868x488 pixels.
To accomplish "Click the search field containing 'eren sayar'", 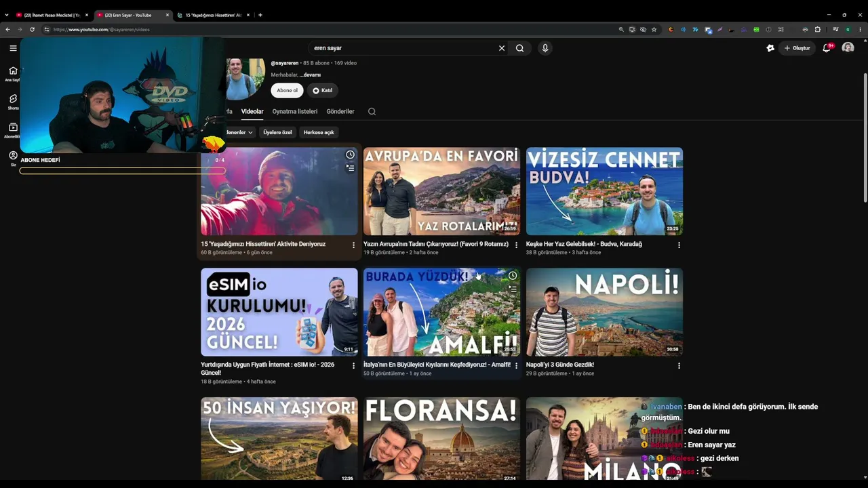I will tap(403, 48).
